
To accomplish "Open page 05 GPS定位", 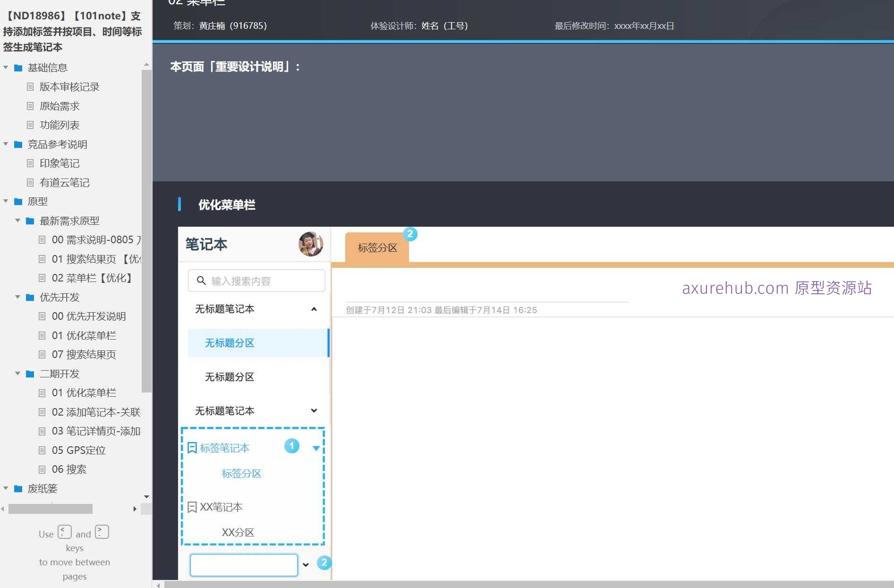I will click(x=79, y=450).
